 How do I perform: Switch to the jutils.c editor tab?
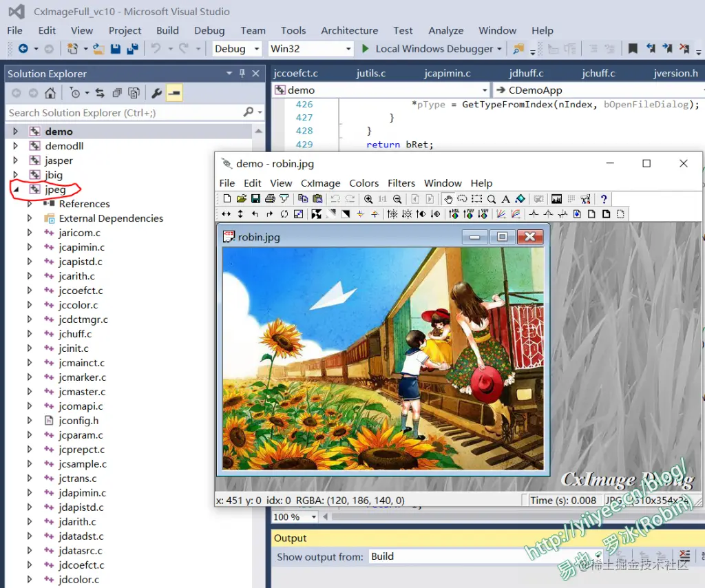[x=371, y=73]
